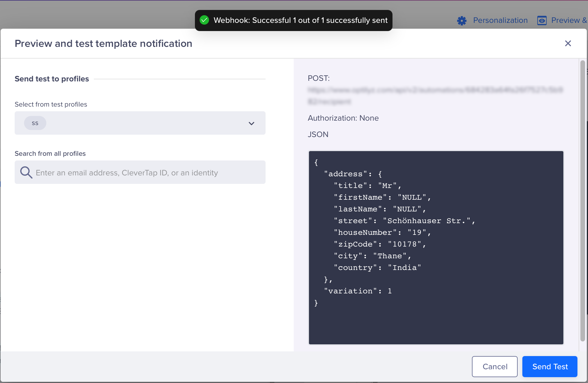Click the "city": "Thane" line
The height and width of the screenshot is (383, 588).
click(372, 256)
